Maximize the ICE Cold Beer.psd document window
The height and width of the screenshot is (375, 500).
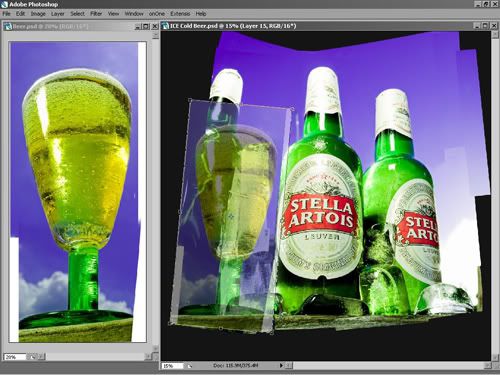pos(485,26)
